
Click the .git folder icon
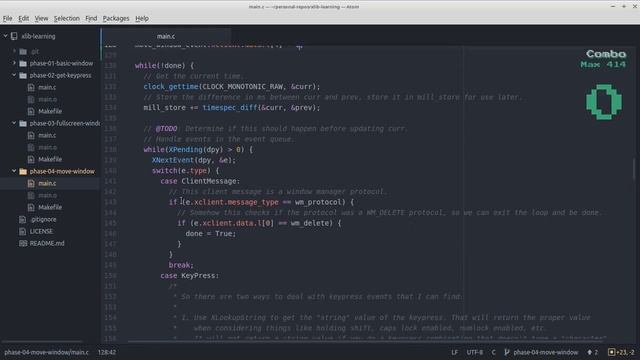[x=23, y=51]
